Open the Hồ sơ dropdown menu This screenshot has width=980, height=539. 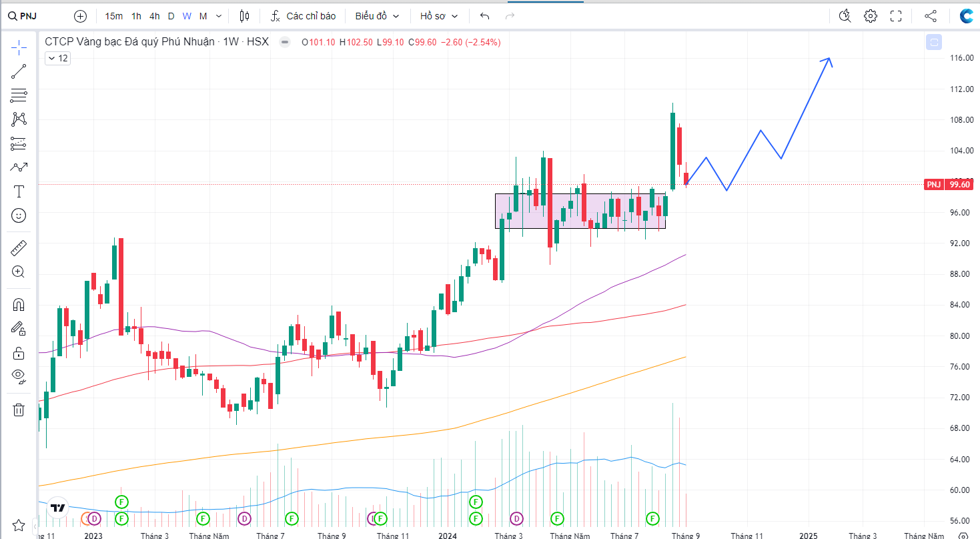tap(439, 16)
